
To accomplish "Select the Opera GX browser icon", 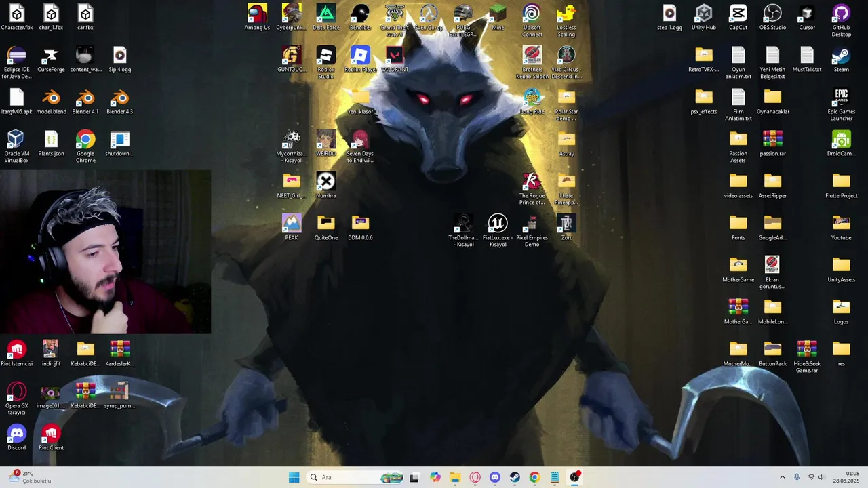I will click(16, 399).
